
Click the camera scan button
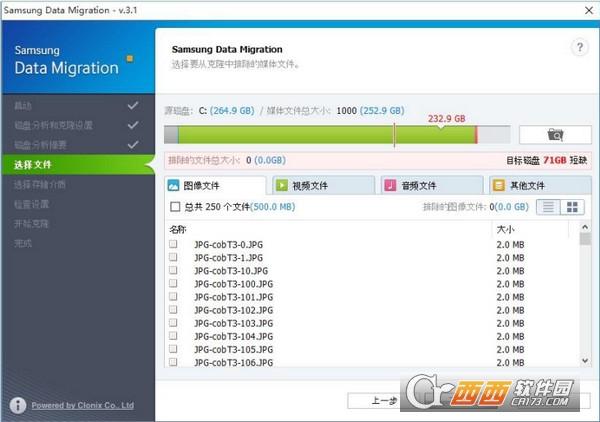click(x=555, y=135)
